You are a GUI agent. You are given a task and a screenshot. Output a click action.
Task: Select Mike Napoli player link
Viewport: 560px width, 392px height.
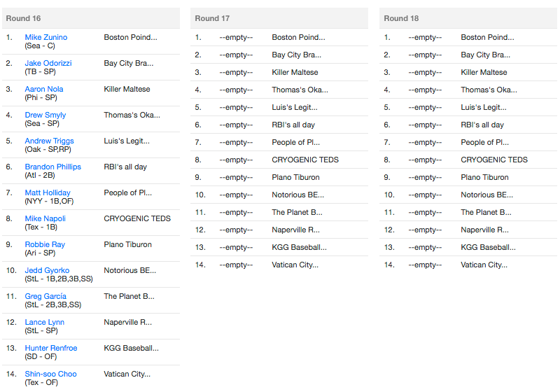45,218
